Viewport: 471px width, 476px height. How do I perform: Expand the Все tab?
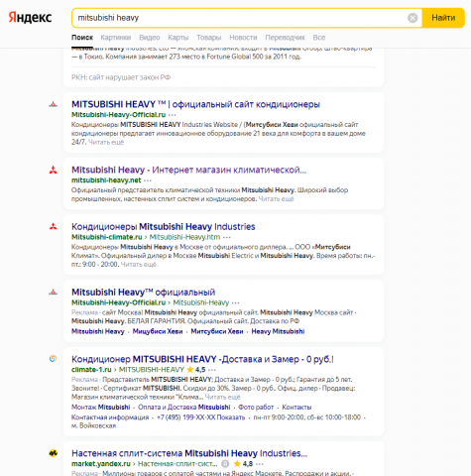click(x=319, y=38)
